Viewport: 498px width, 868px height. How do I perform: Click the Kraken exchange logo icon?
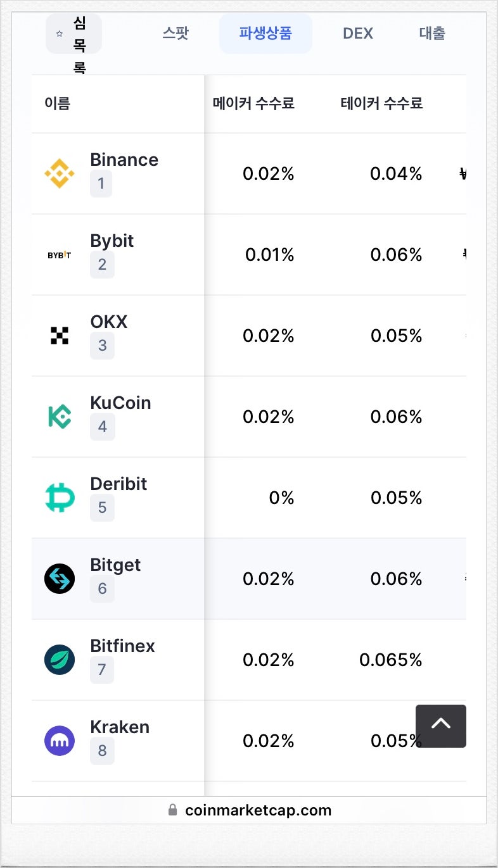tap(60, 741)
